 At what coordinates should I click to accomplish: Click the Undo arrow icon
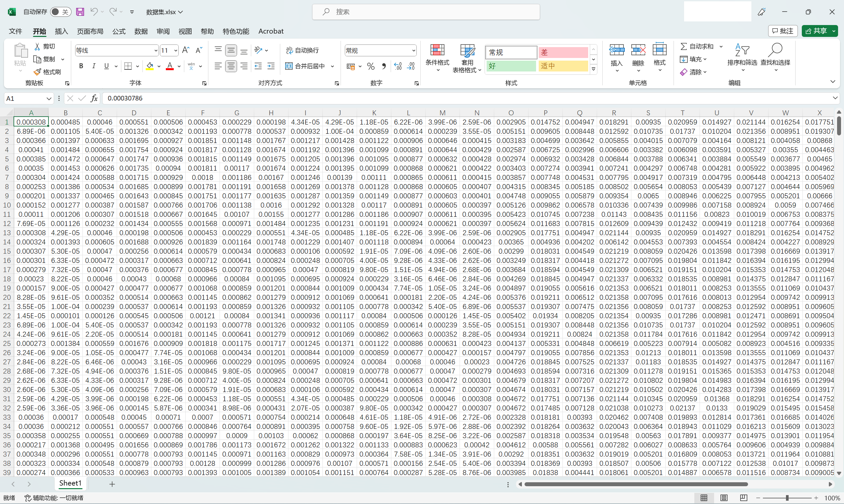tap(94, 12)
